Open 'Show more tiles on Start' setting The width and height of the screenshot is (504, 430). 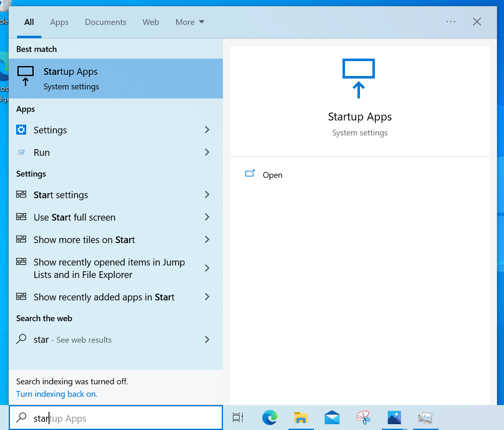tap(84, 240)
